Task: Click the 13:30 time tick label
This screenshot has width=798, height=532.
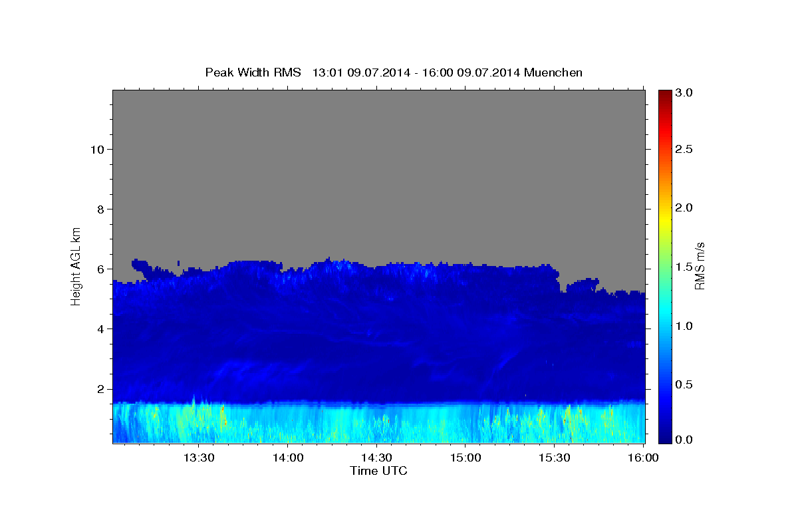Action: click(198, 458)
